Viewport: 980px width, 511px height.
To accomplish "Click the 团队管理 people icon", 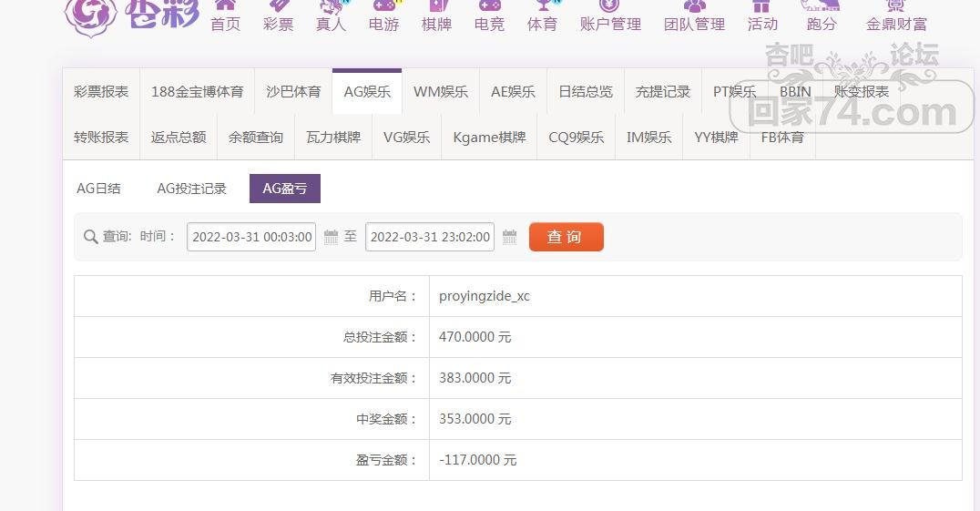I will pos(694,5).
